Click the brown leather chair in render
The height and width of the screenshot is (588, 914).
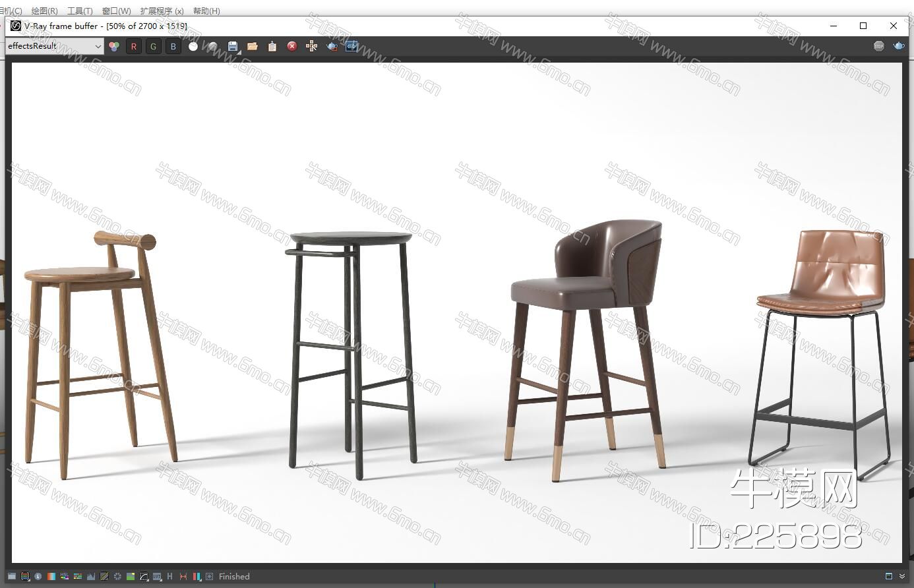(820, 277)
